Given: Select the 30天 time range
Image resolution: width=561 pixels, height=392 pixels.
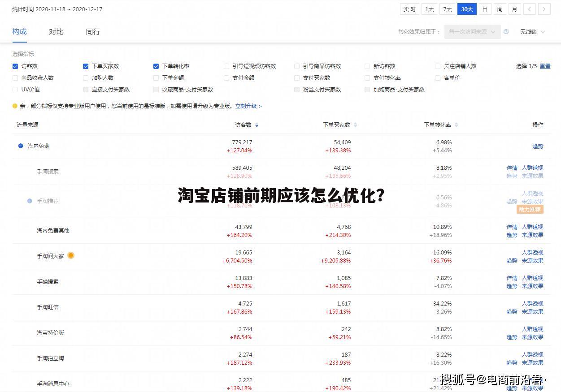Looking at the screenshot, I should pos(467,9).
